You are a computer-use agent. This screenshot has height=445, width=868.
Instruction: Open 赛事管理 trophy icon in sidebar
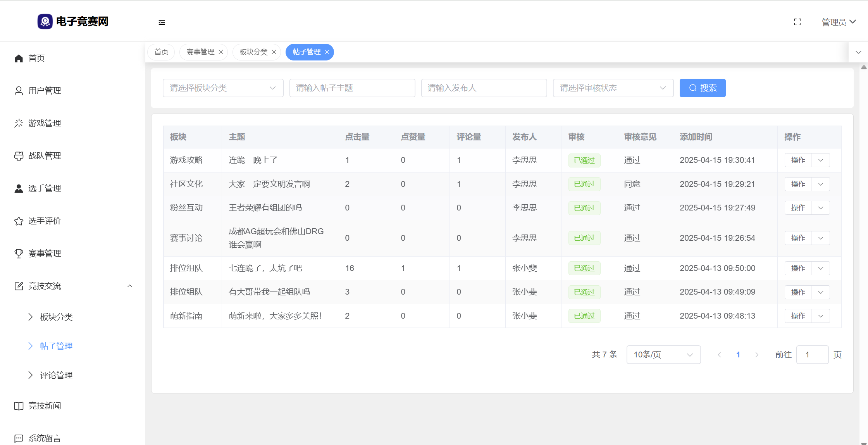point(19,254)
